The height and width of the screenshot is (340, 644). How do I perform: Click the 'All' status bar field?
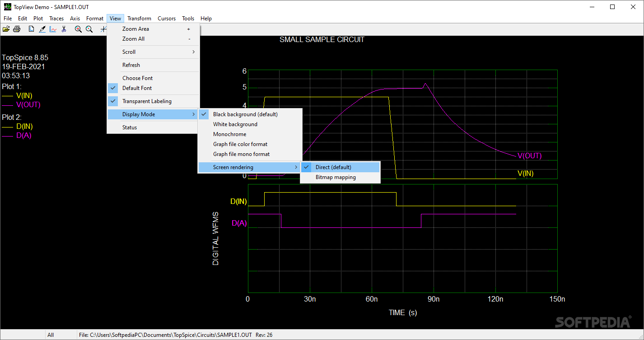click(x=51, y=335)
